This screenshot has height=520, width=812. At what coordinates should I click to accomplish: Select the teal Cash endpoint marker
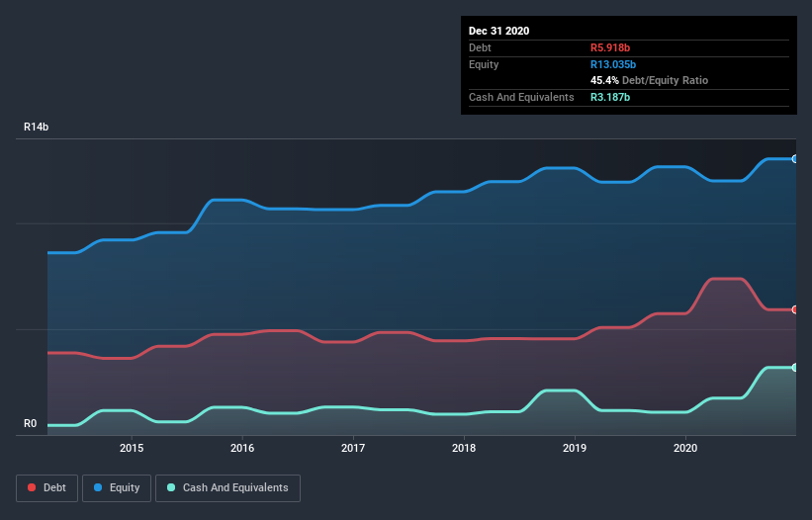[x=795, y=368]
